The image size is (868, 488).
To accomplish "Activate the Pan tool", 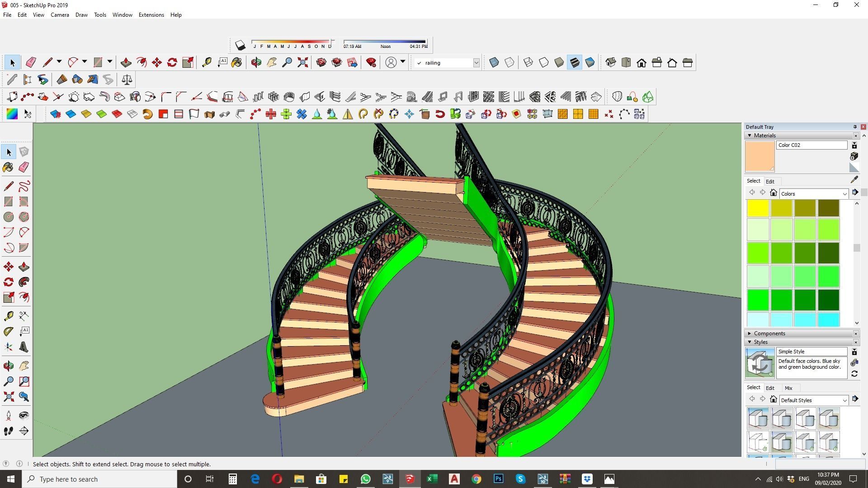I will click(271, 62).
